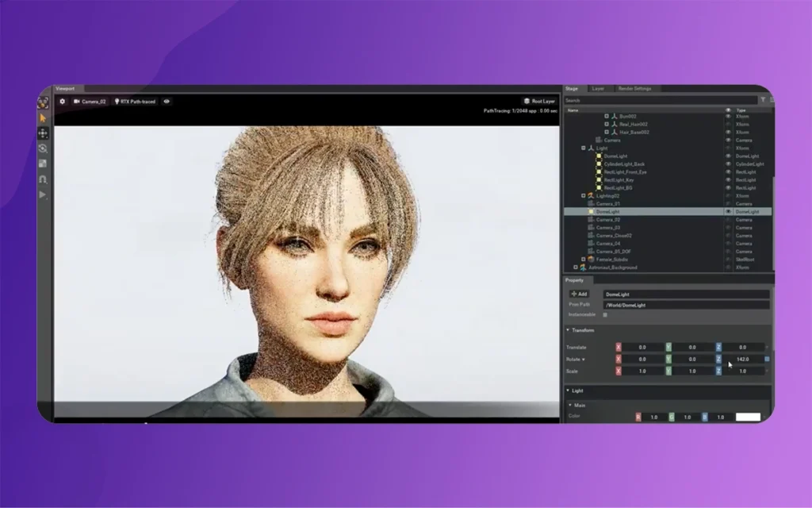This screenshot has width=812, height=508.
Task: Open the RTX Path-traced renderer menu
Action: [x=135, y=102]
